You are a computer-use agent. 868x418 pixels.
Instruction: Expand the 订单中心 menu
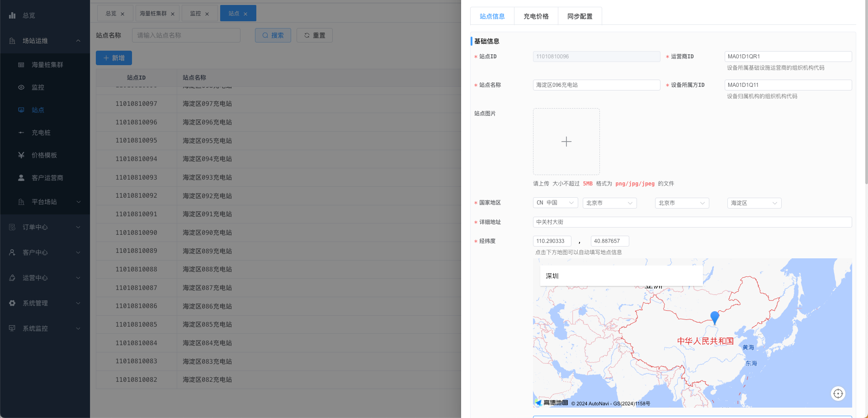78,227
